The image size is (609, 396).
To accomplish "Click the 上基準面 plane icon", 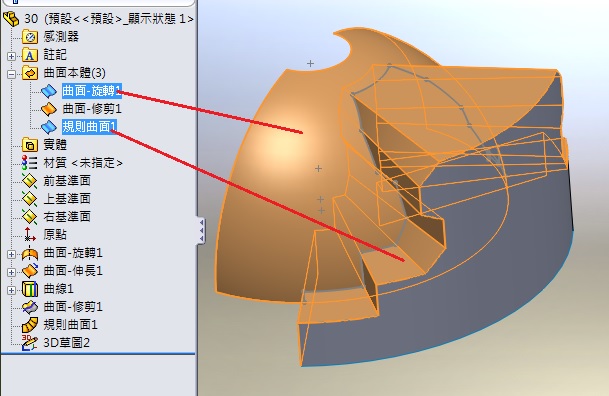I will click(x=30, y=199).
